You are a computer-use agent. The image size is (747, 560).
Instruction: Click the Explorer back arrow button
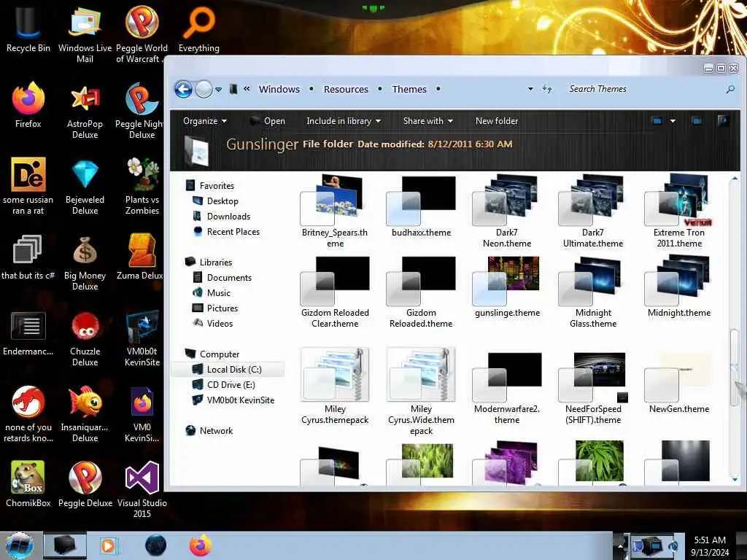[x=183, y=89]
